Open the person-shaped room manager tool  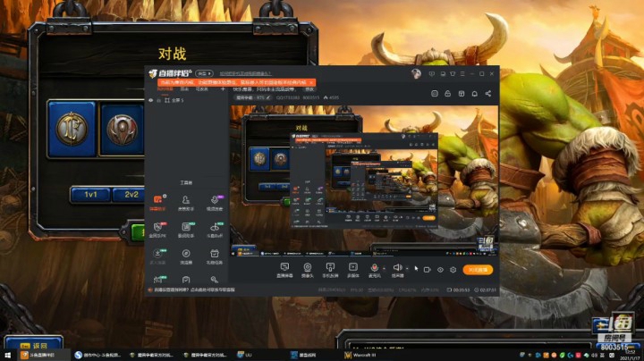point(186,203)
